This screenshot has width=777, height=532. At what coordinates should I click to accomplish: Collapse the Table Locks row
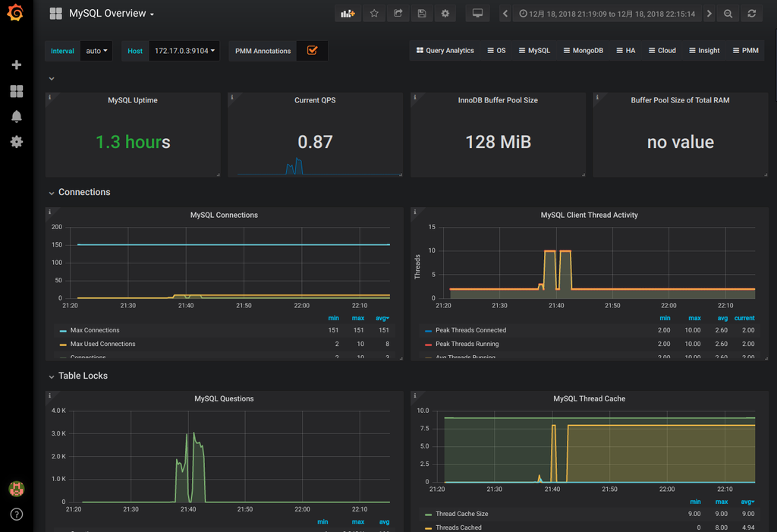pos(78,376)
